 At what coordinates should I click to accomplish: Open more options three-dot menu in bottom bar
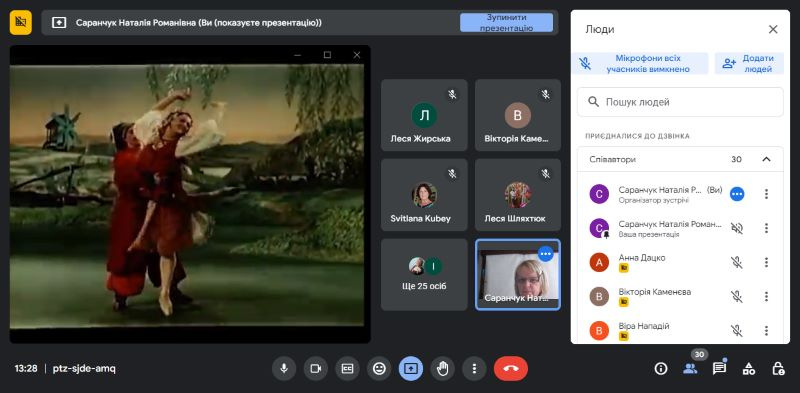click(x=474, y=369)
